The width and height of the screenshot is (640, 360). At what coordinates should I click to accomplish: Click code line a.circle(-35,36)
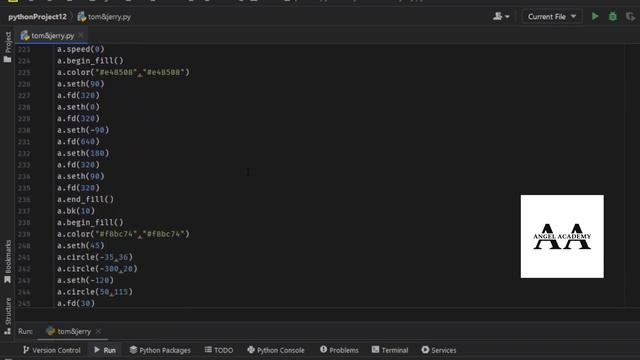95,257
